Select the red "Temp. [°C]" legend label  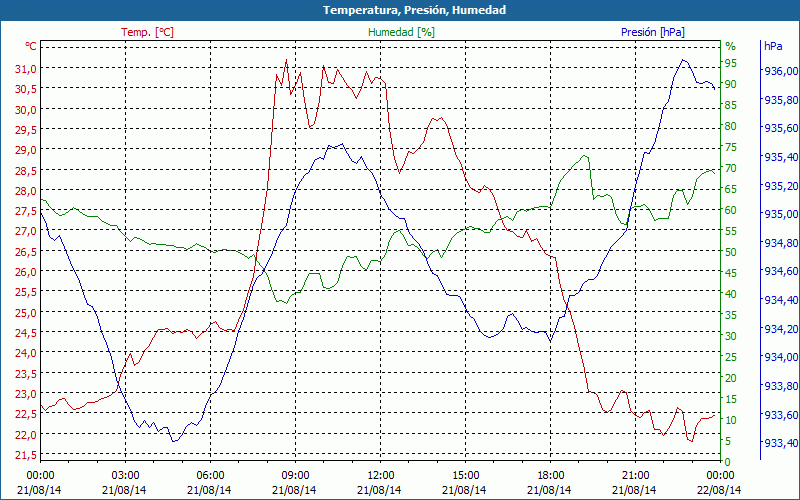point(147,32)
